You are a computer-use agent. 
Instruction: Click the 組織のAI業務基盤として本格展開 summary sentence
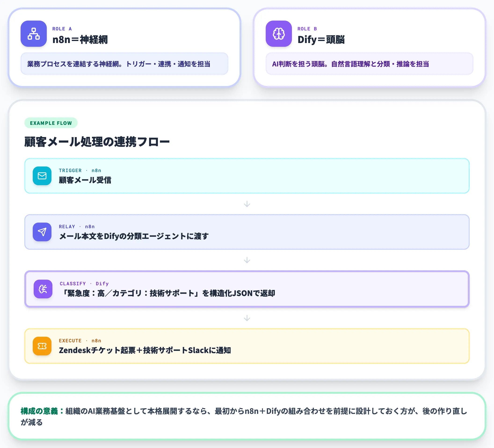[244, 417]
